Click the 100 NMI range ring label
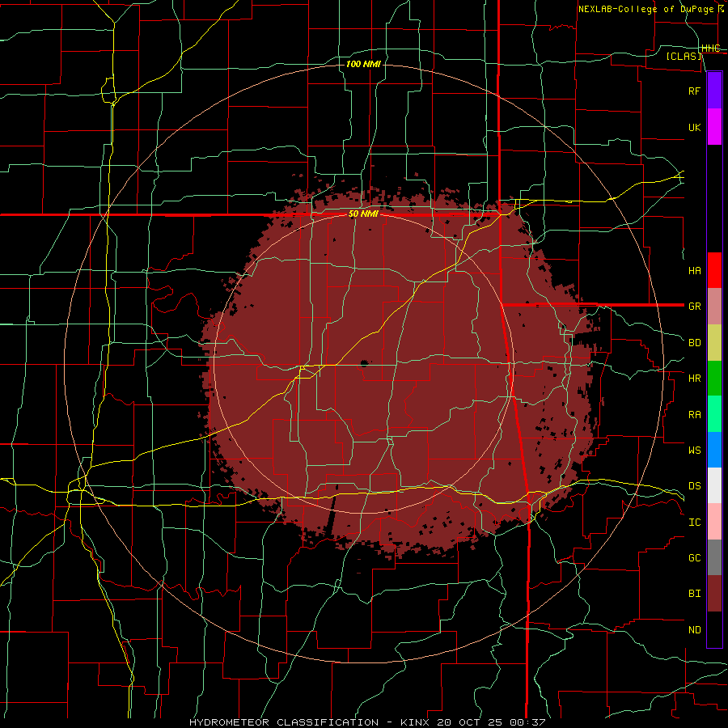The image size is (728, 728). coord(363,64)
